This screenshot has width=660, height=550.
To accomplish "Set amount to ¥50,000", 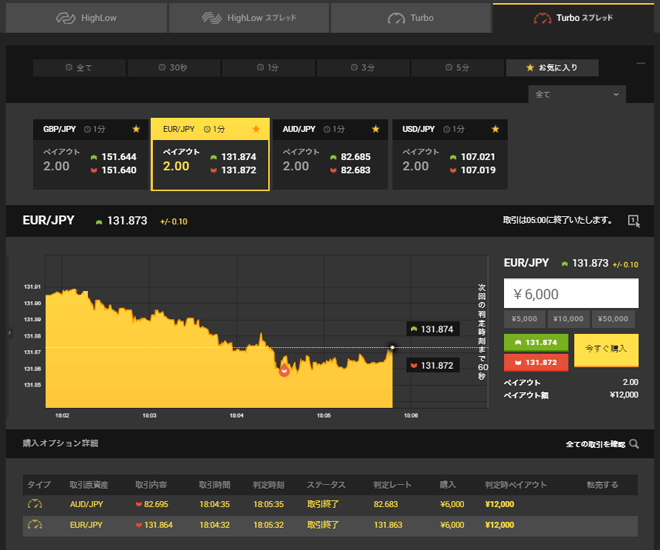I will pos(613,319).
